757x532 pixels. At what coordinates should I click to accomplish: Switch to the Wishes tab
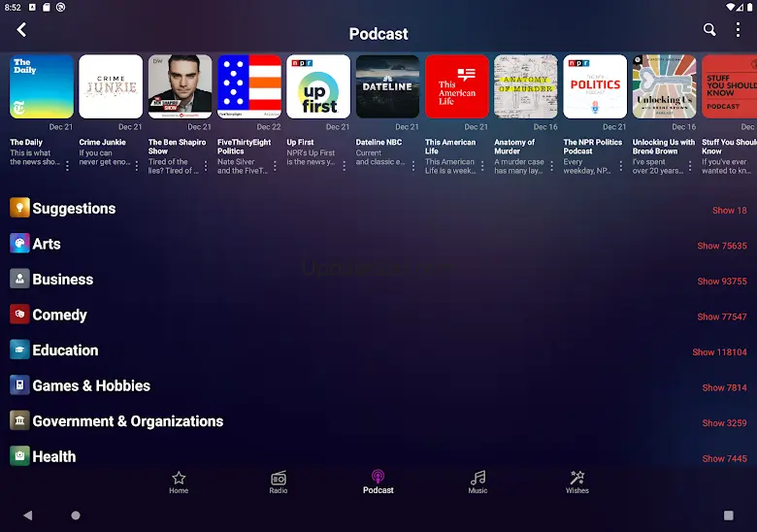[577, 482]
